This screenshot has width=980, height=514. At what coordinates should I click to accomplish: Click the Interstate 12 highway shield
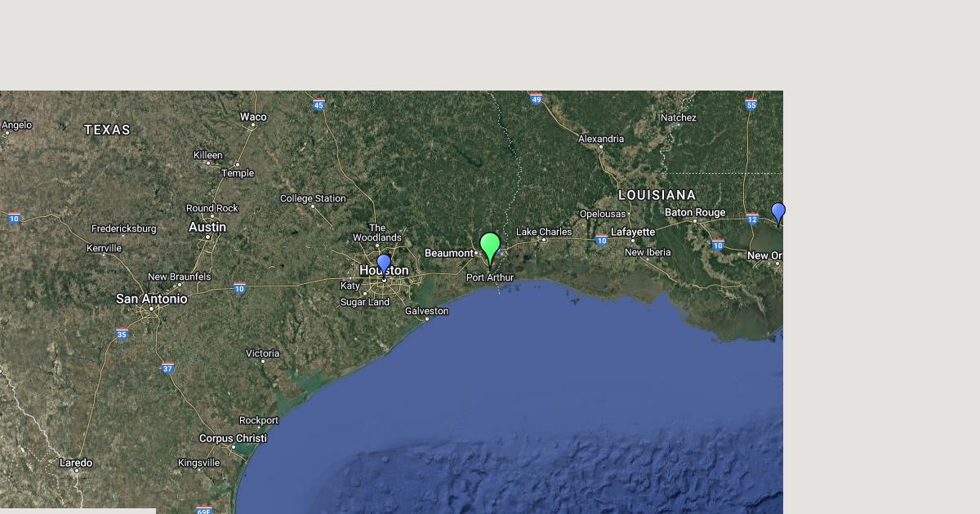coord(752,218)
